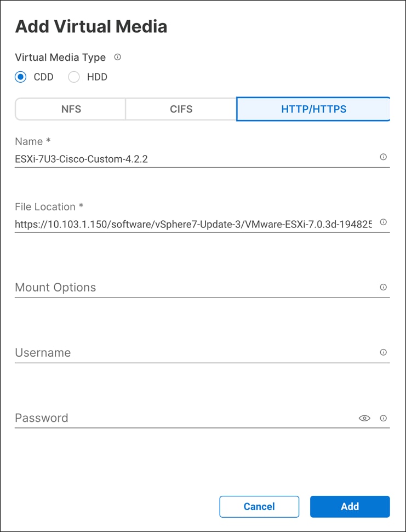The width and height of the screenshot is (406, 532).
Task: Select the HTTP/HTTPS tab
Action: (313, 109)
